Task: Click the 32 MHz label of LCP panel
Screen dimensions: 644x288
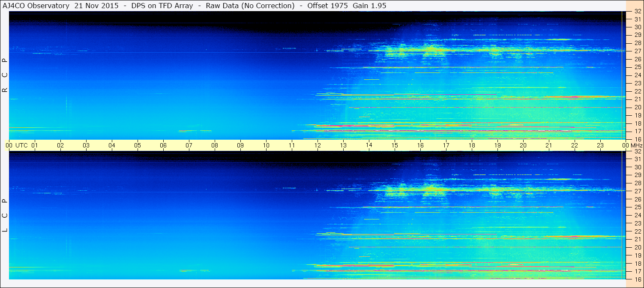Action: (x=638, y=151)
